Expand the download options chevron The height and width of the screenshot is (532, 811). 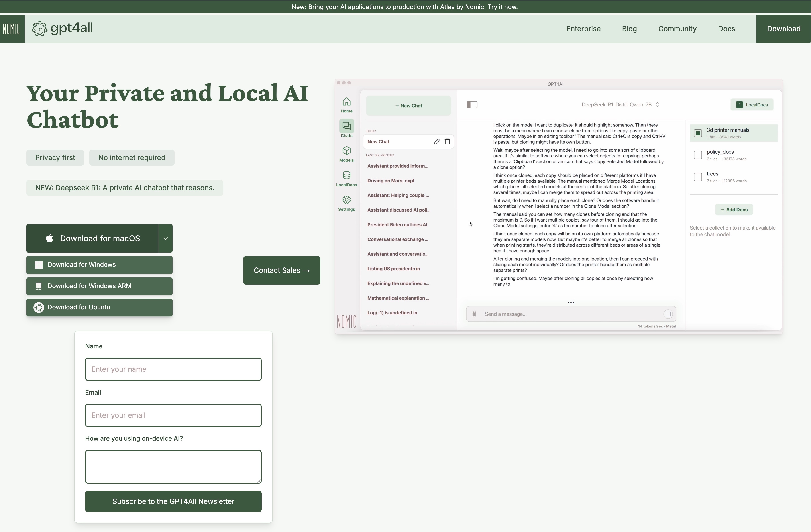click(165, 239)
